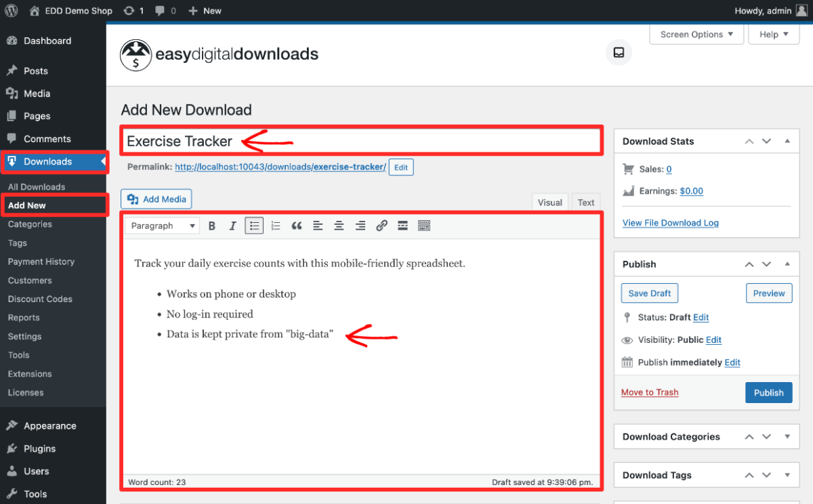This screenshot has width=813, height=504.
Task: Toggle the Publish panel collapse arrow
Action: [x=787, y=264]
